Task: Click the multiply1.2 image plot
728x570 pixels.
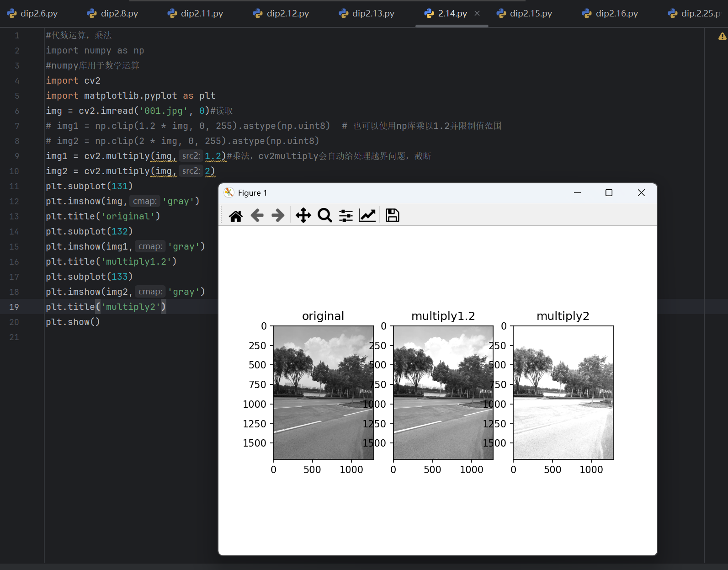Action: point(443,393)
